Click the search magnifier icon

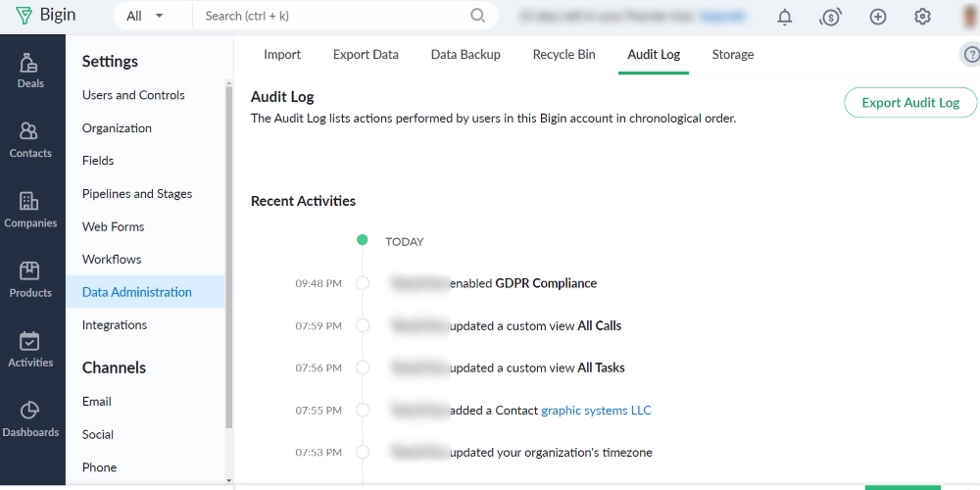[477, 16]
